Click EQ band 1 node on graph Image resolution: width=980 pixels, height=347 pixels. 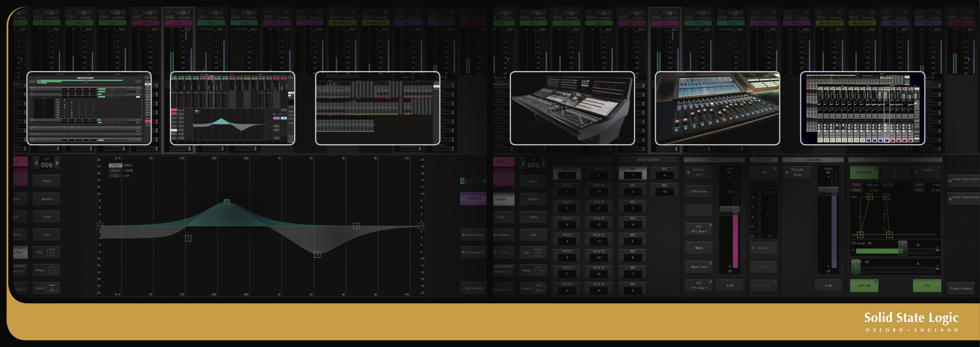pos(188,238)
